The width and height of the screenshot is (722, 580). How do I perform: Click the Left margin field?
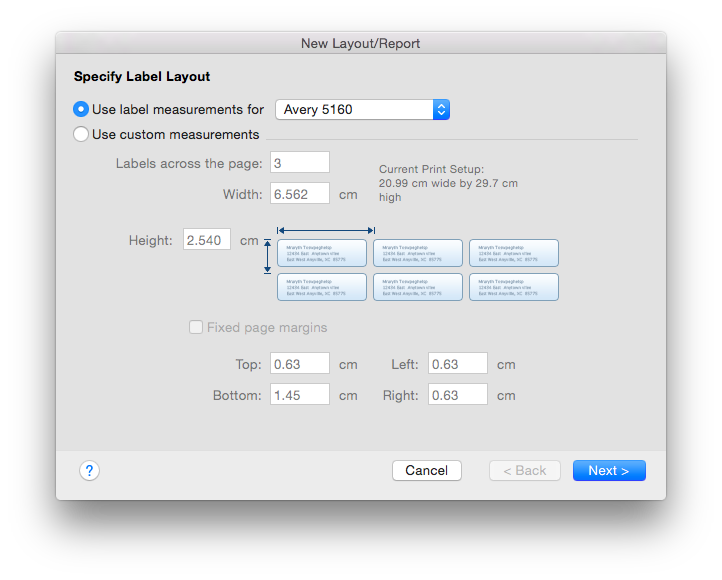click(458, 364)
